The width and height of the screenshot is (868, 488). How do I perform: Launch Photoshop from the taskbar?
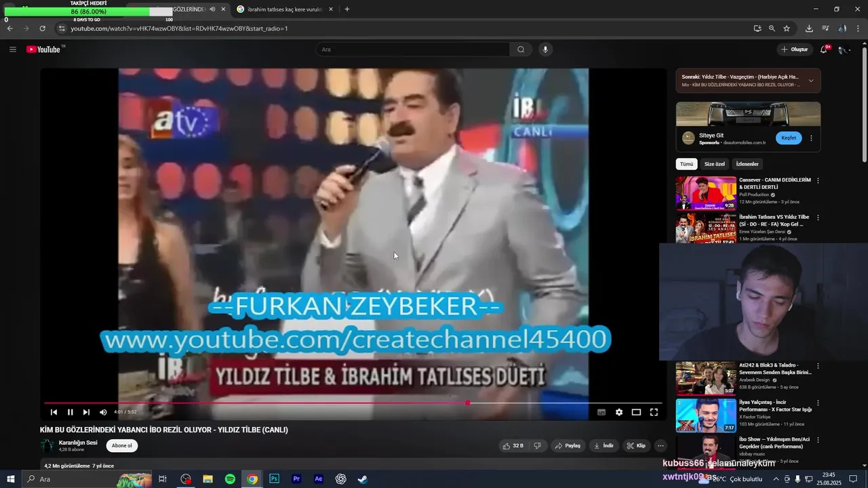(x=274, y=479)
